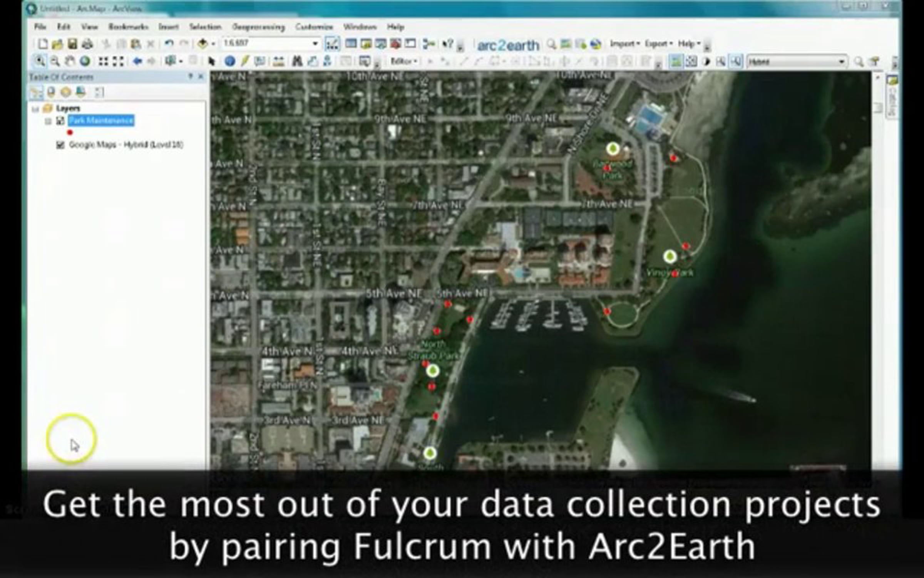Click the red Park Maintenance symbol swatch
The height and width of the screenshot is (578, 924).
[70, 133]
